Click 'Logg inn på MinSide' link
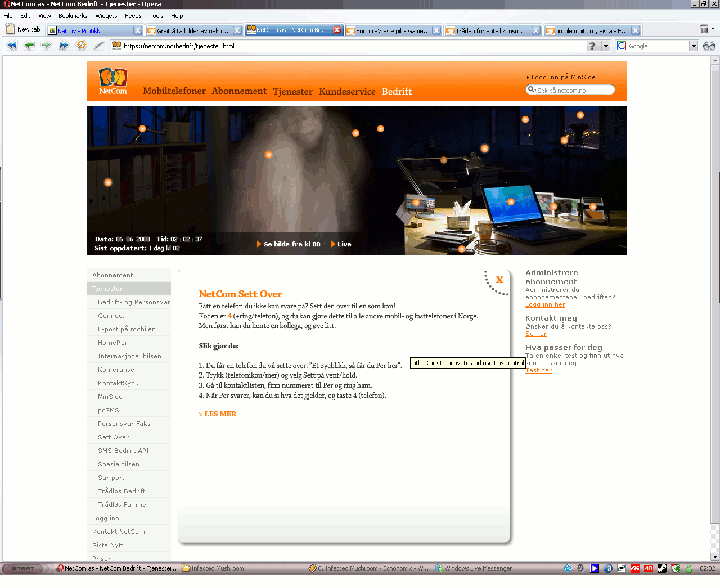720x588 pixels. (560, 77)
